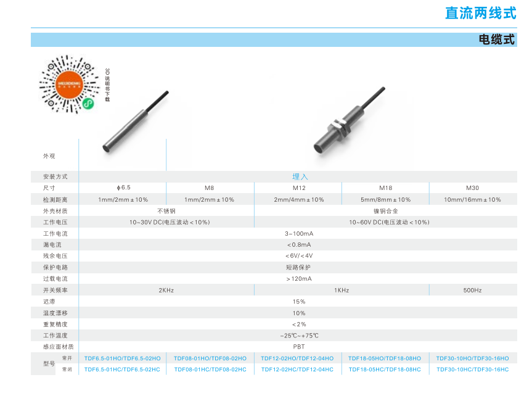Click the 检测距离 row label
This screenshot has width=532, height=401.
(x=55, y=199)
